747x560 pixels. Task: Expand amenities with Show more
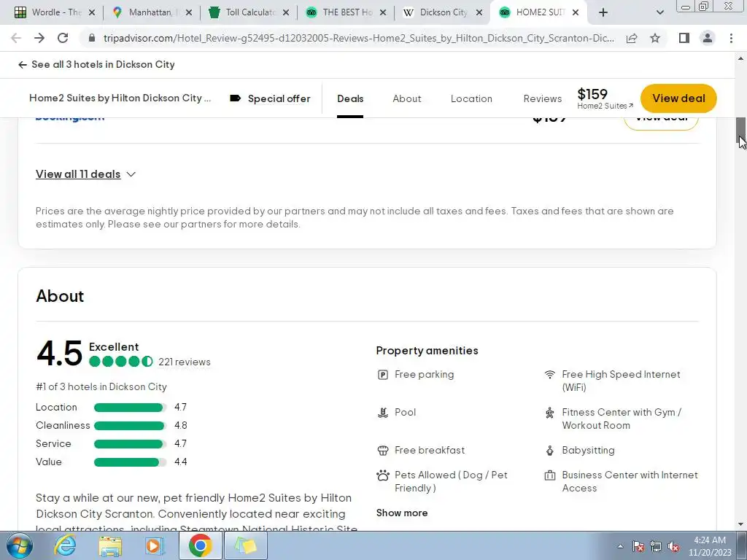point(402,513)
